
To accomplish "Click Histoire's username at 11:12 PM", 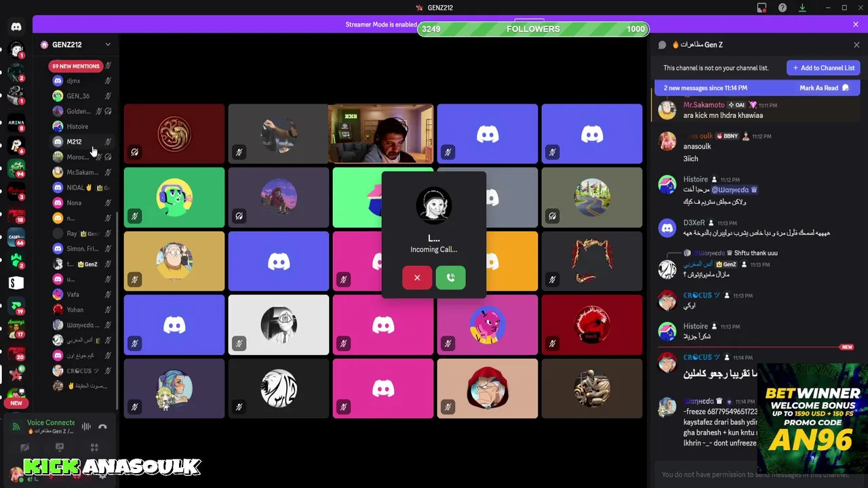I will coord(696,180).
